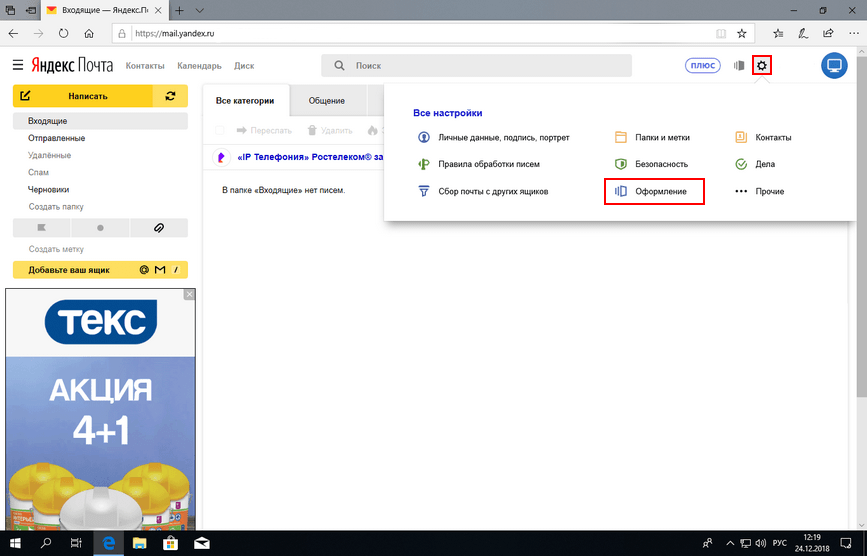Open the Текс advertisement banner
The width and height of the screenshot is (867, 556).
click(100, 410)
